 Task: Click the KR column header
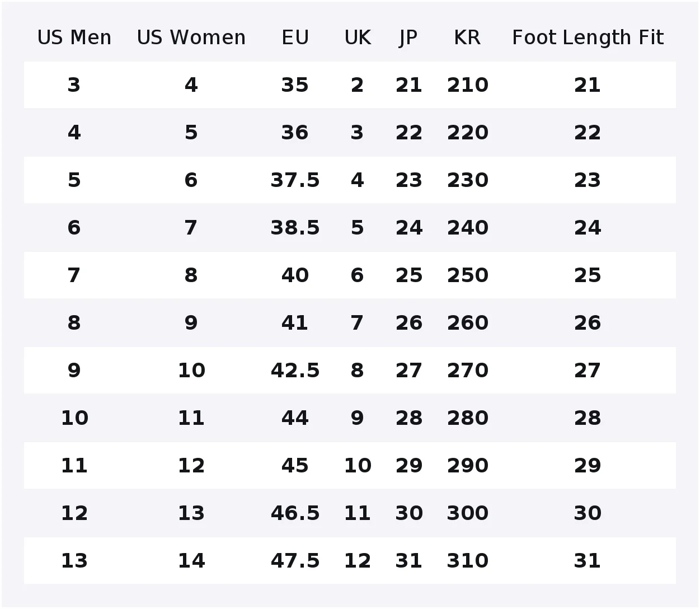click(467, 38)
